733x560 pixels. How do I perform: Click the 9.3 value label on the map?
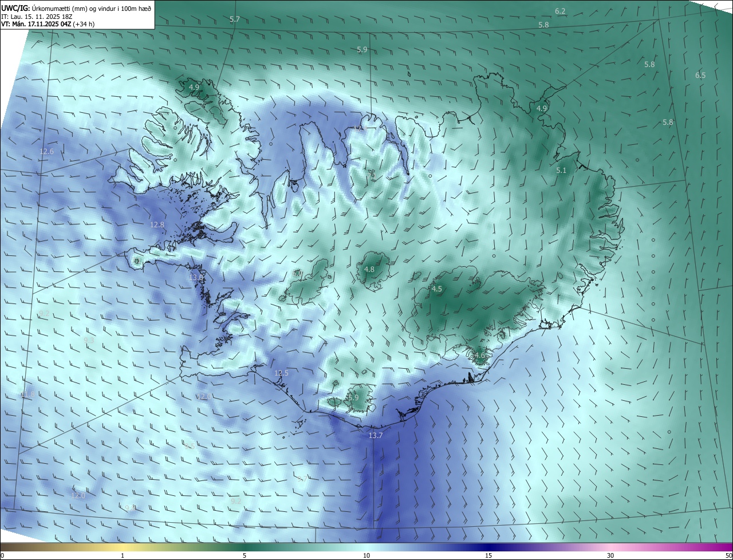click(89, 340)
